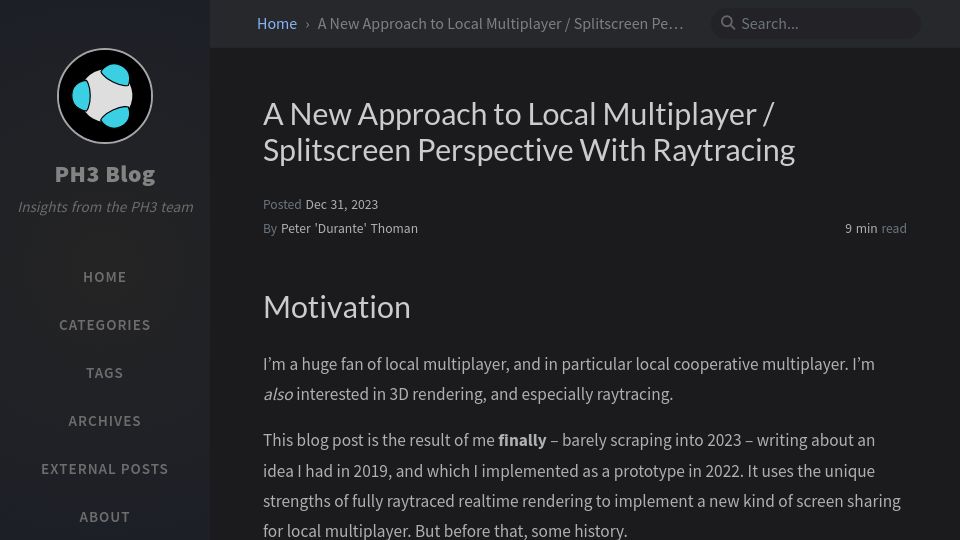The image size is (960, 540).
Task: Click the search magnifier icon
Action: click(727, 23)
